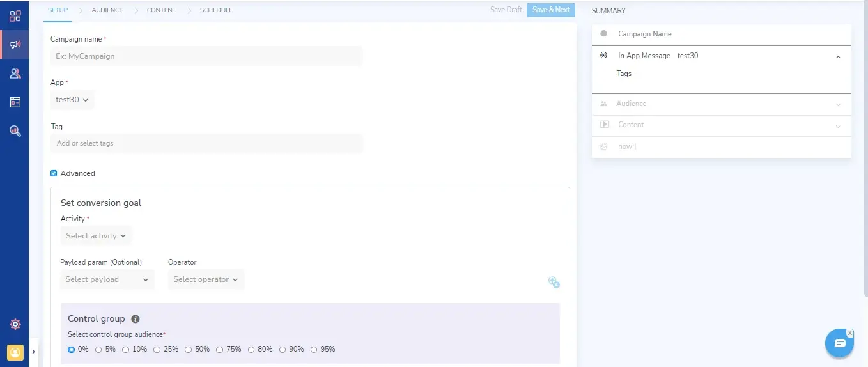Expand the Audience summary section
This screenshot has height=367, width=868.
838,104
